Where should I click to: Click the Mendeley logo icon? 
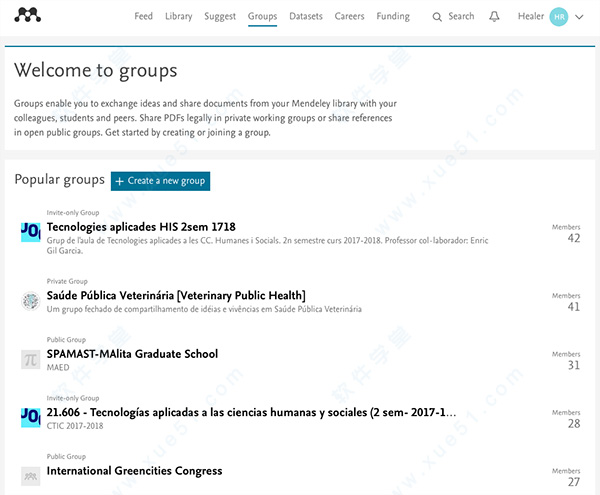click(28, 15)
